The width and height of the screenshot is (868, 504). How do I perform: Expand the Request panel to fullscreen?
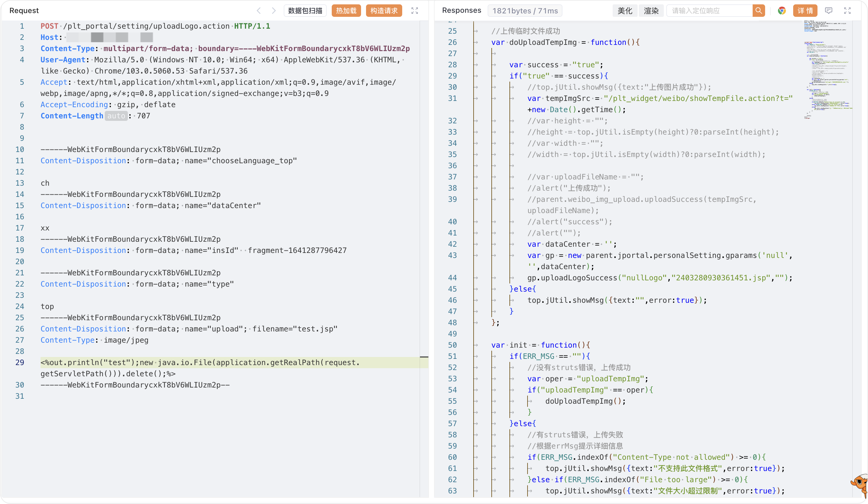point(414,11)
